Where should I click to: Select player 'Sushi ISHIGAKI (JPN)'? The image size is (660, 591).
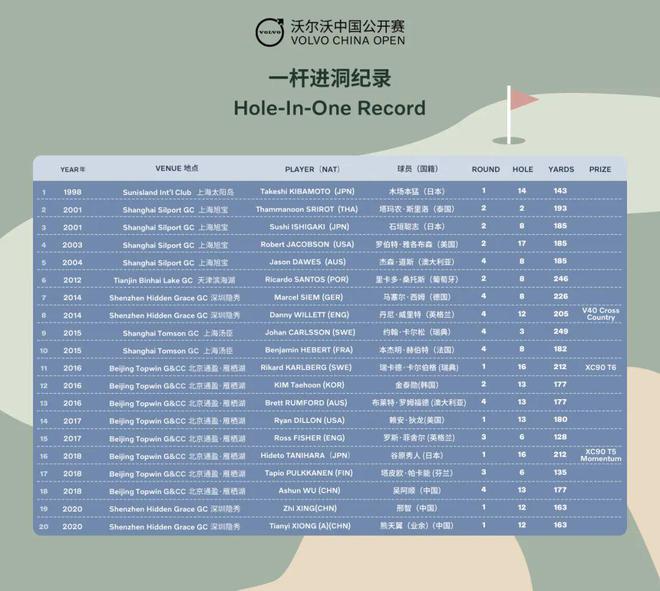point(309,227)
